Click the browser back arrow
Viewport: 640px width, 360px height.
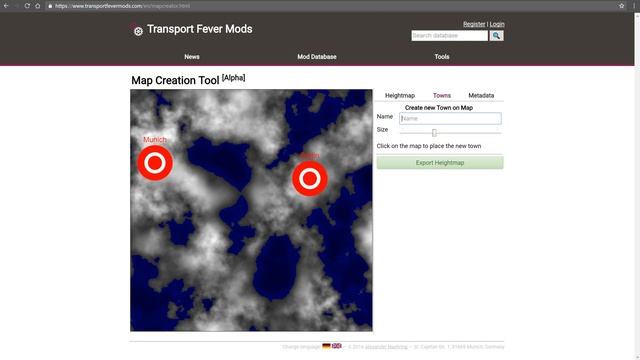[x=6, y=6]
